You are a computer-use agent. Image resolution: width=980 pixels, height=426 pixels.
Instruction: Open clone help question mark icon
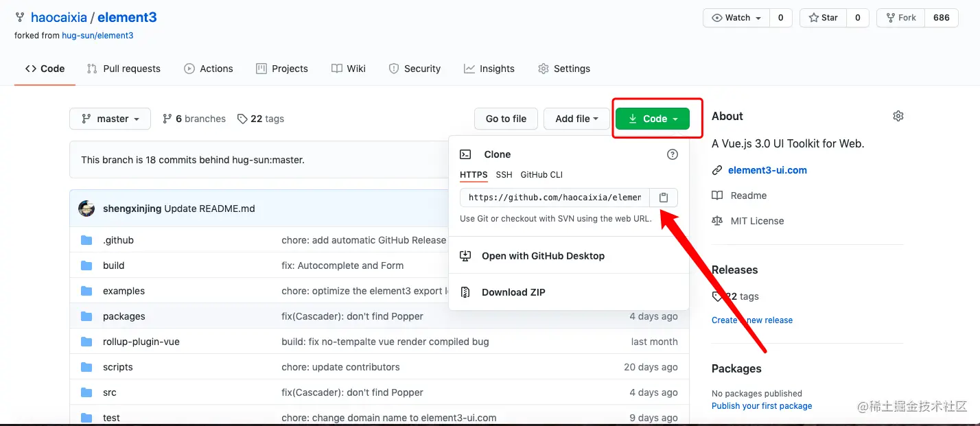pyautogui.click(x=673, y=154)
